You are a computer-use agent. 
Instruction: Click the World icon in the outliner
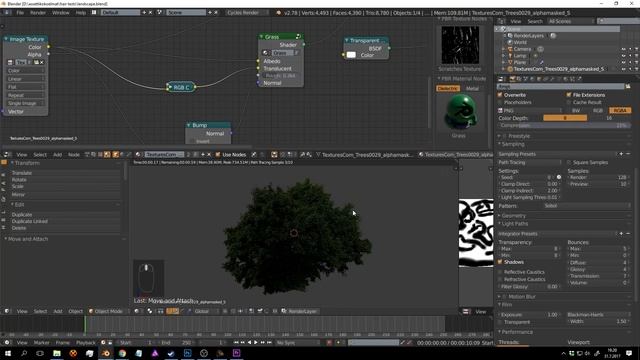(x=510, y=42)
